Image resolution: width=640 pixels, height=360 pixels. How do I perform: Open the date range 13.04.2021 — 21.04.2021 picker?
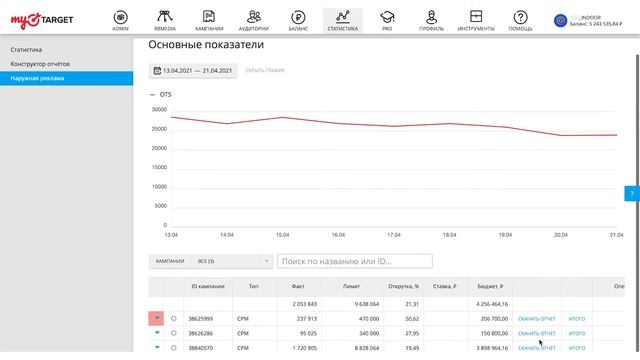(193, 71)
